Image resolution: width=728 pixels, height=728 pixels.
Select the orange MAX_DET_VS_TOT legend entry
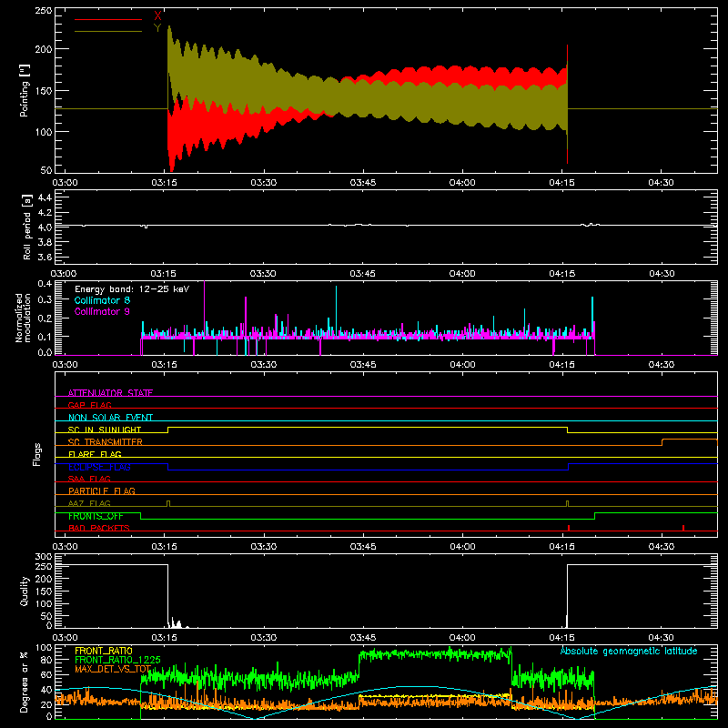[x=113, y=669]
